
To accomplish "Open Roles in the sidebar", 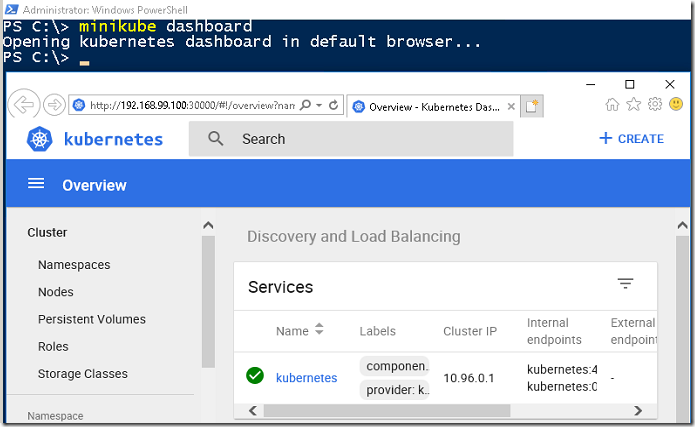I will 53,346.
